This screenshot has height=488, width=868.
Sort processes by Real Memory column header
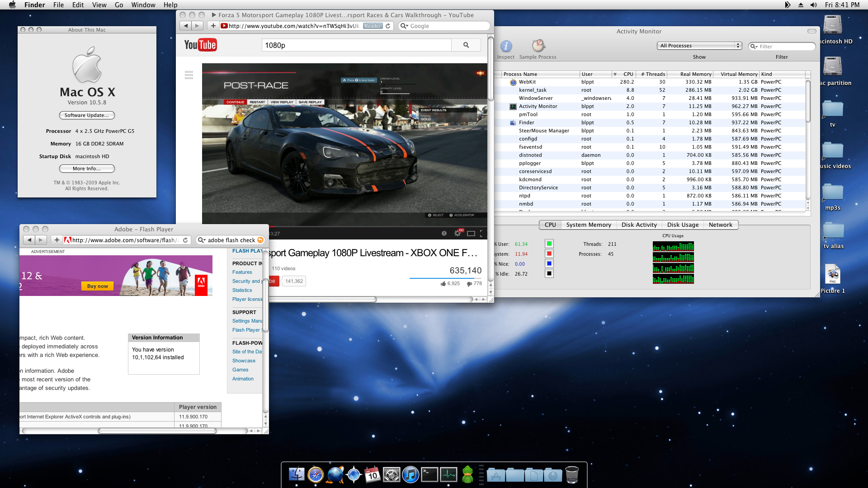click(690, 74)
